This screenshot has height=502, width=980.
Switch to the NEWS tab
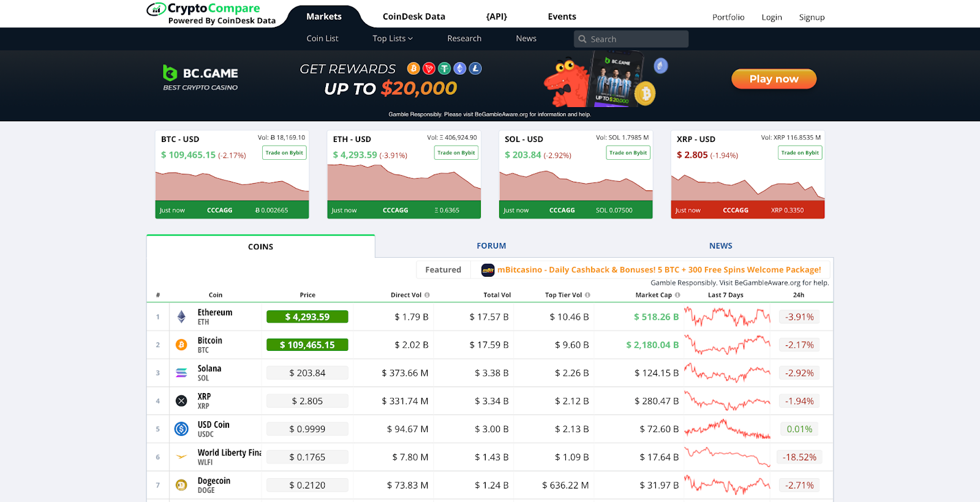coord(720,245)
